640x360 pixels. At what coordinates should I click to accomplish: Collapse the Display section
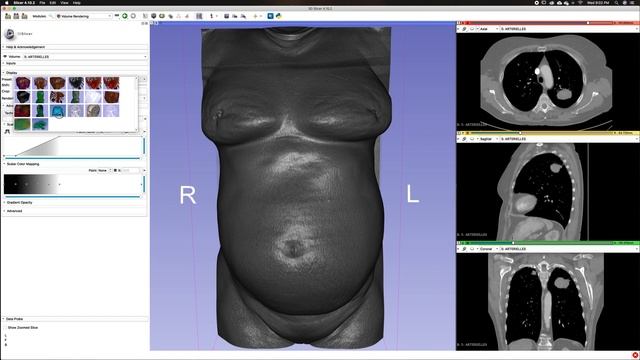[74, 73]
